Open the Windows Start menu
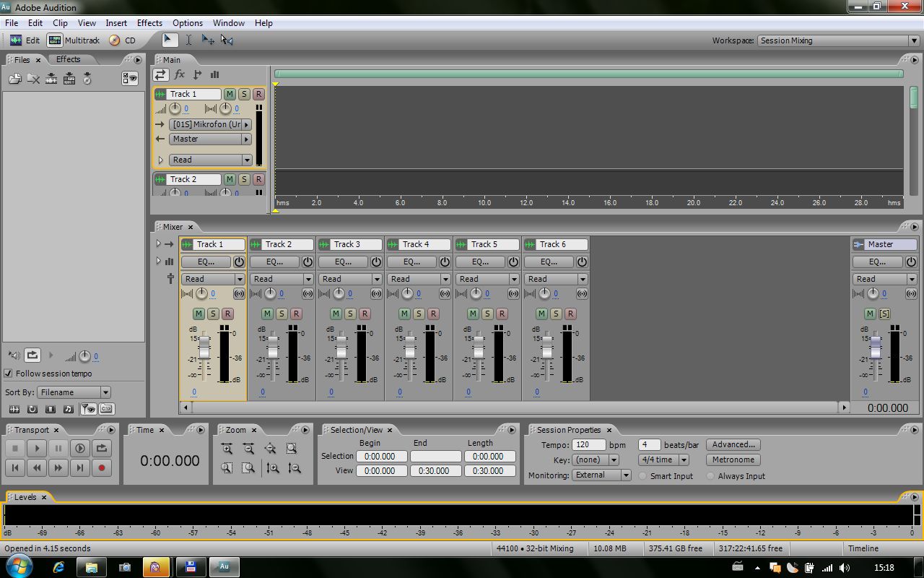This screenshot has width=924, height=578. tap(19, 567)
